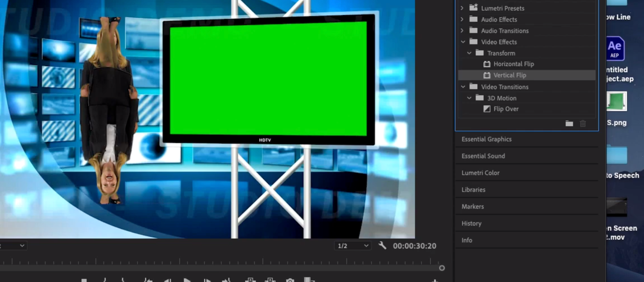Click the upside-down woman in preview

pyautogui.click(x=109, y=111)
